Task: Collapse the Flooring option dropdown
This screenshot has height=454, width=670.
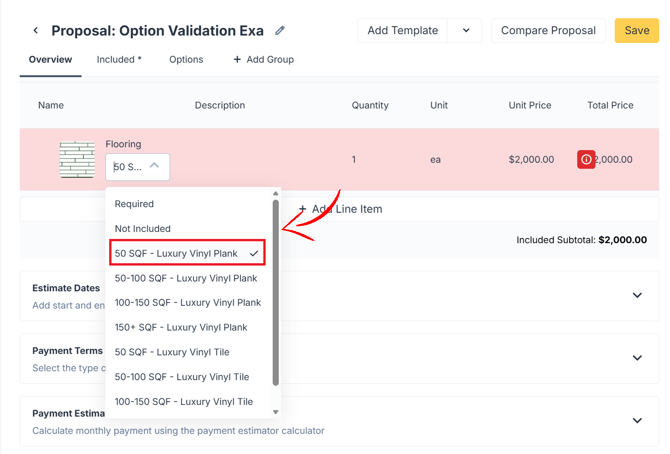Action: tap(154, 166)
